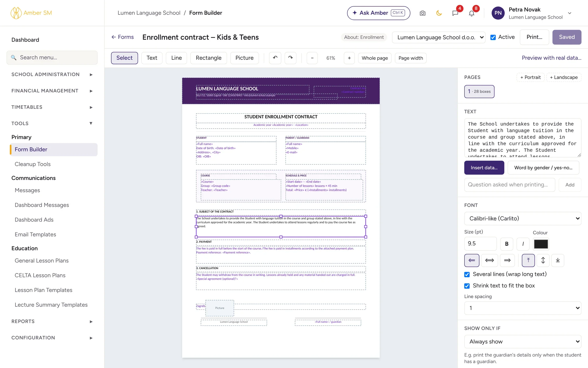Open the font family dropdown
The height and width of the screenshot is (368, 588).
point(523,218)
